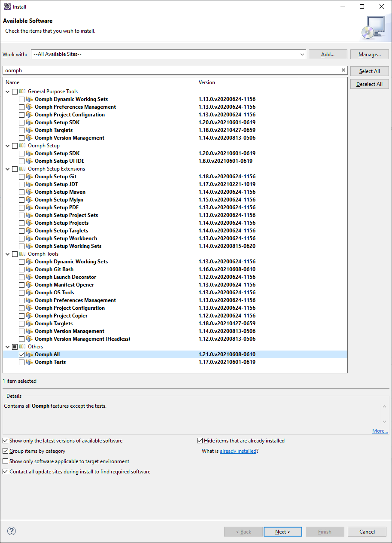Viewport: 392px width, 543px height.
Task: Click the Oomph Setup UI IDE feature icon
Action: 29,161
